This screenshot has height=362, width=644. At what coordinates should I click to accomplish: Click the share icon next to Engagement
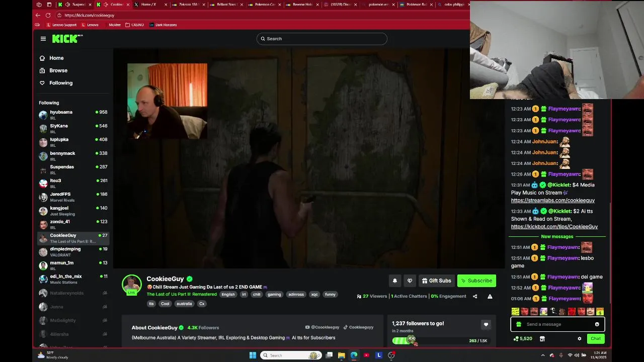pyautogui.click(x=475, y=296)
